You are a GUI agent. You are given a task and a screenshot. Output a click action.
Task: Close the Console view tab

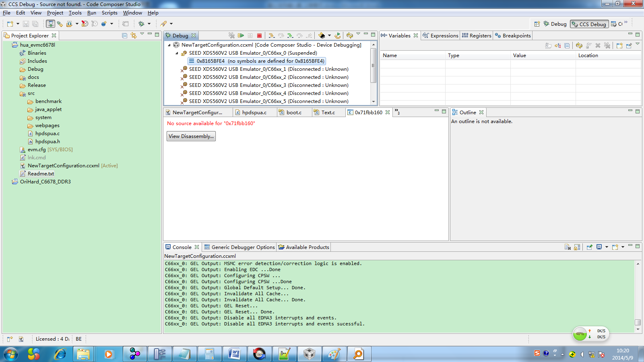pyautogui.click(x=197, y=247)
